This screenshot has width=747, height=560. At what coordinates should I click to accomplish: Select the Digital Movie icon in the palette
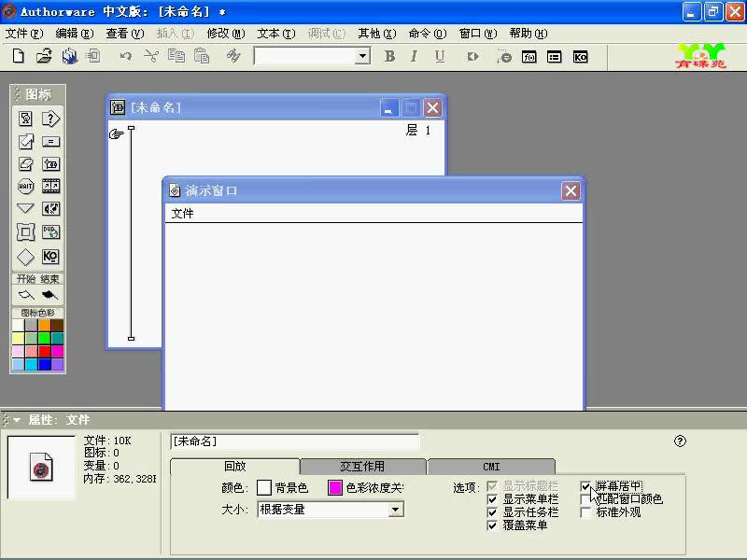[x=50, y=186]
